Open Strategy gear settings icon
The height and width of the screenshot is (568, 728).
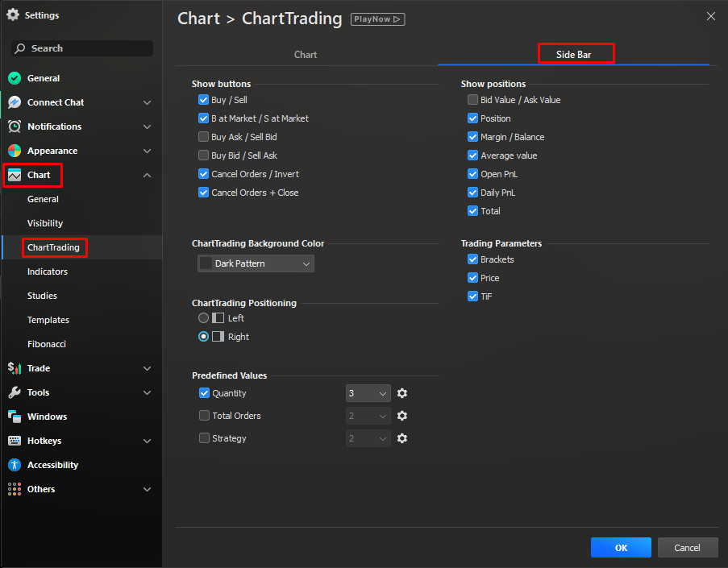tap(402, 438)
